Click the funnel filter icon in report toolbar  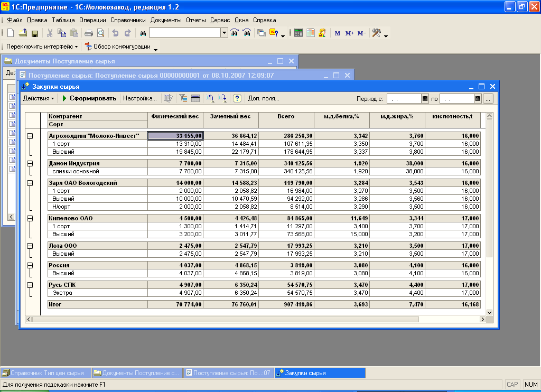[x=183, y=98]
